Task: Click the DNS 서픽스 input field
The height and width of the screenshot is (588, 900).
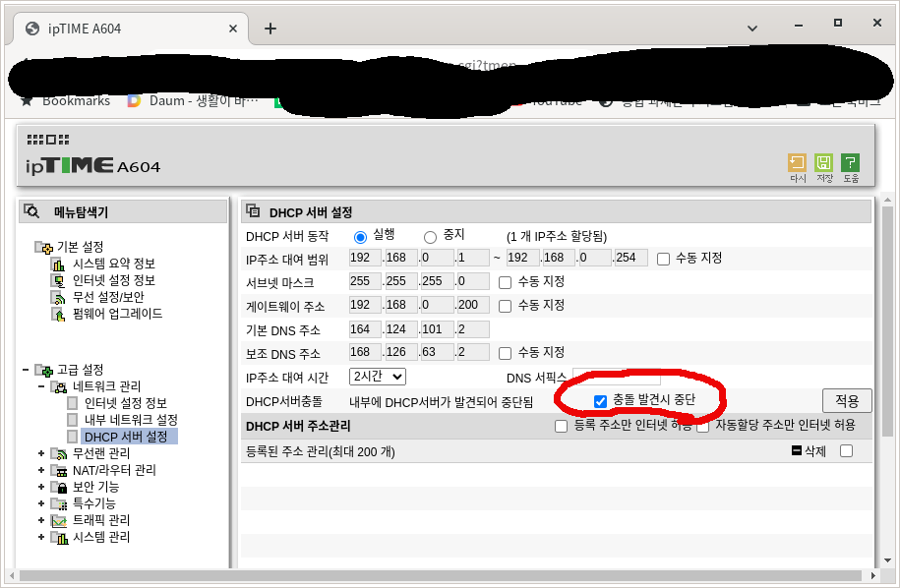Action: (x=617, y=377)
